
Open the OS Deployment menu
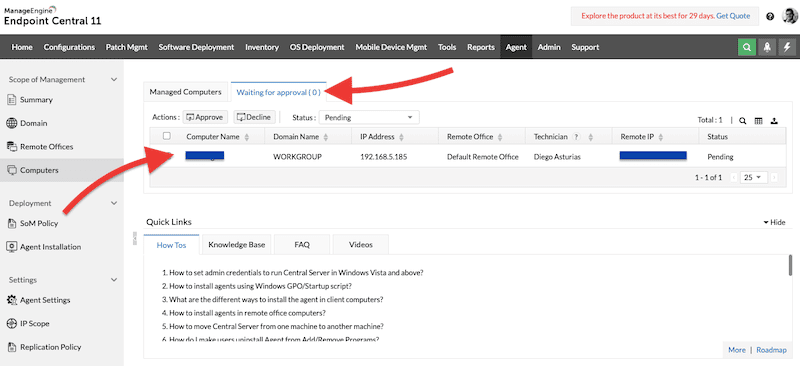click(x=317, y=47)
